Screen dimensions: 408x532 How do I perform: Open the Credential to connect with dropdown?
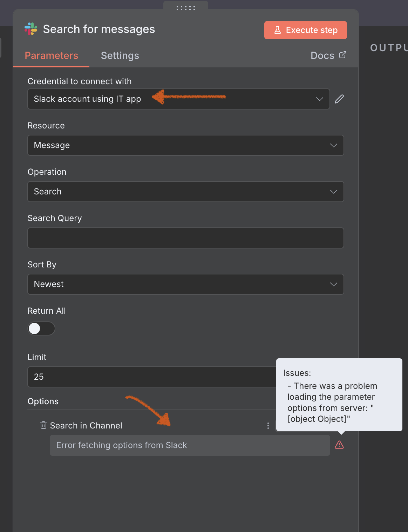point(178,99)
